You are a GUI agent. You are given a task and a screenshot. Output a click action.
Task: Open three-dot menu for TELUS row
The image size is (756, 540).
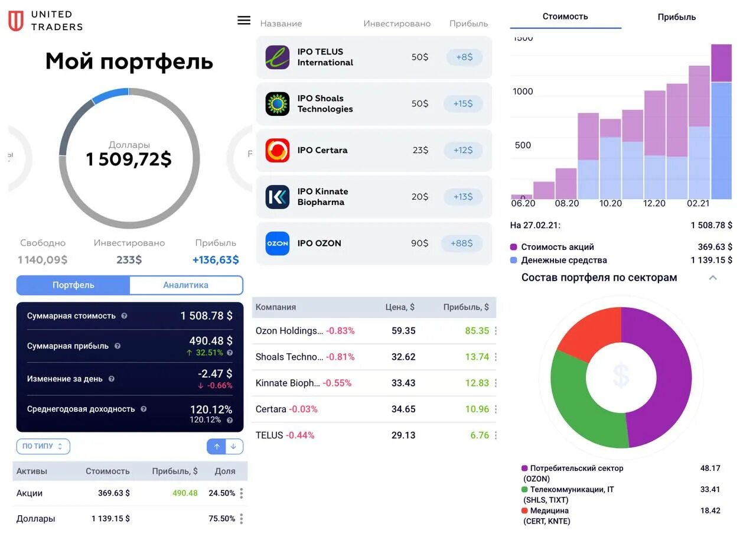click(495, 435)
